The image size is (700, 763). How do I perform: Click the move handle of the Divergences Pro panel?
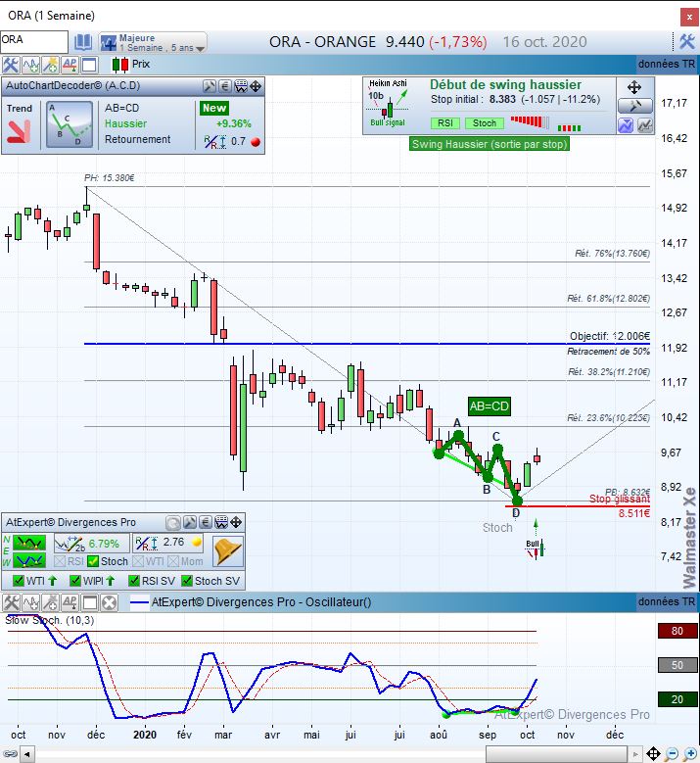point(236,523)
